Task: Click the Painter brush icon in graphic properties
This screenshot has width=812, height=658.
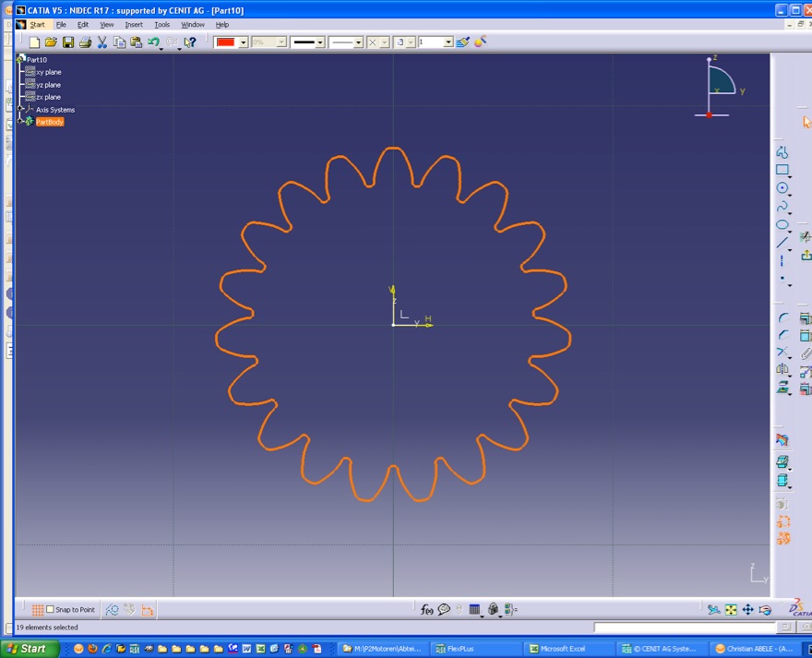Action: pyautogui.click(x=462, y=42)
